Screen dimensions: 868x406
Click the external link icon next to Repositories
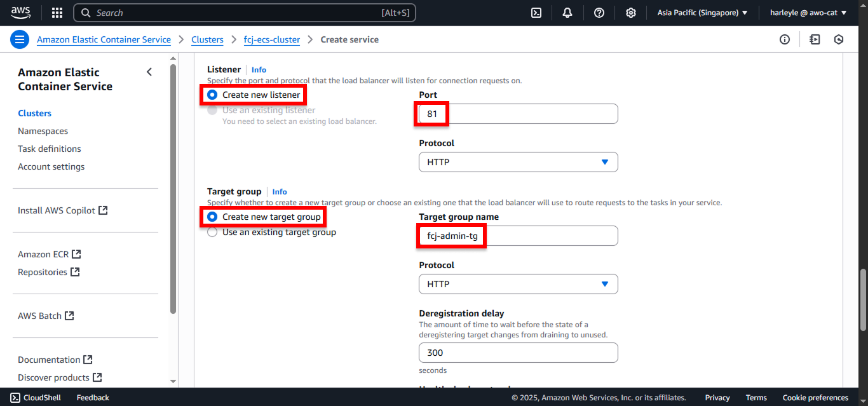tap(75, 272)
